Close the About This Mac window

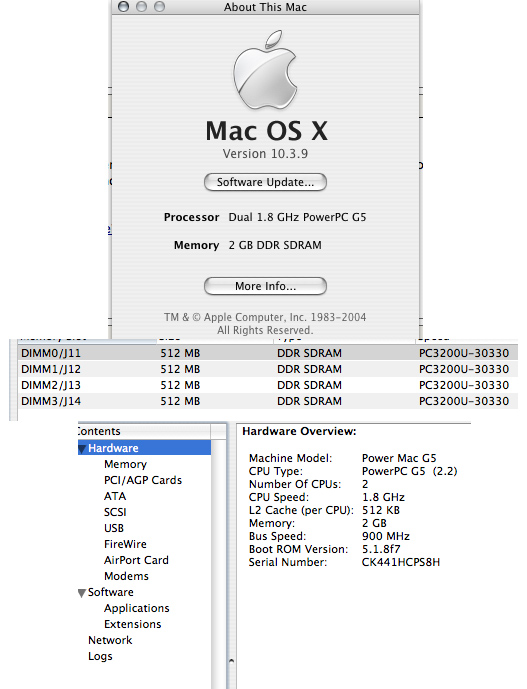click(124, 6)
